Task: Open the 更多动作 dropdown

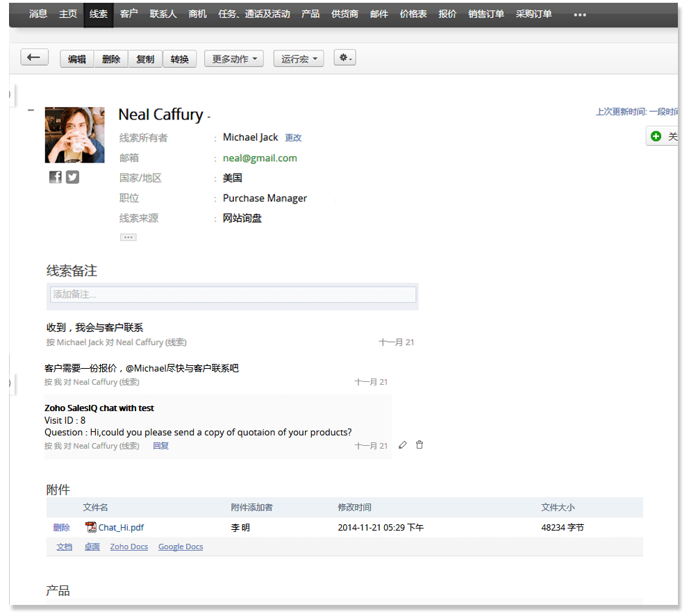Action: coord(233,59)
